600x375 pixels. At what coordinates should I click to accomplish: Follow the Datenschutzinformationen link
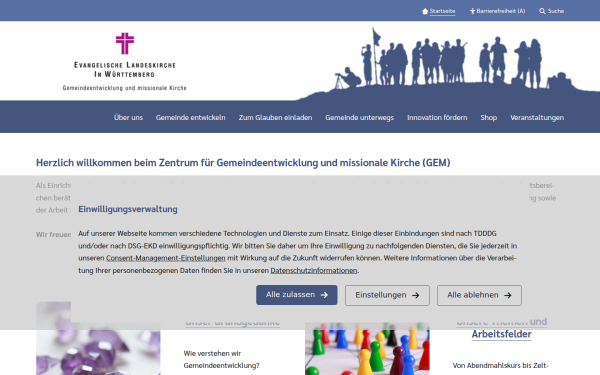(x=314, y=270)
